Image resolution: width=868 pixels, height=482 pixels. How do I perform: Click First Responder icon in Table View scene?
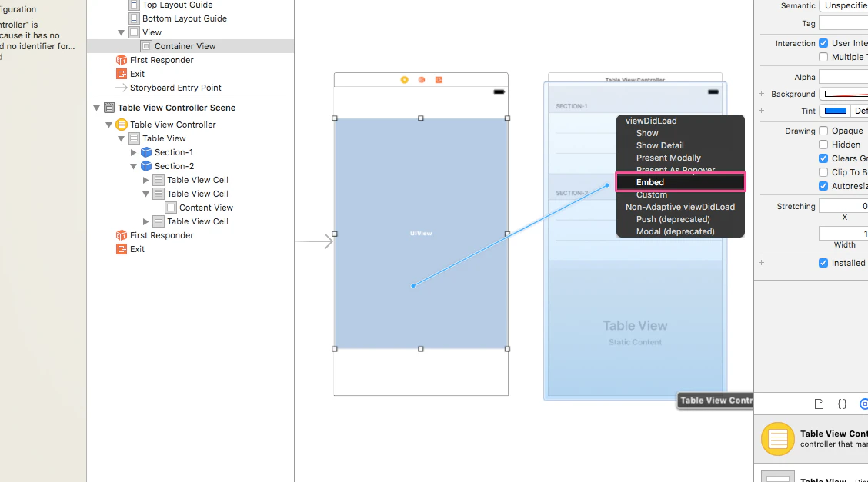point(122,235)
